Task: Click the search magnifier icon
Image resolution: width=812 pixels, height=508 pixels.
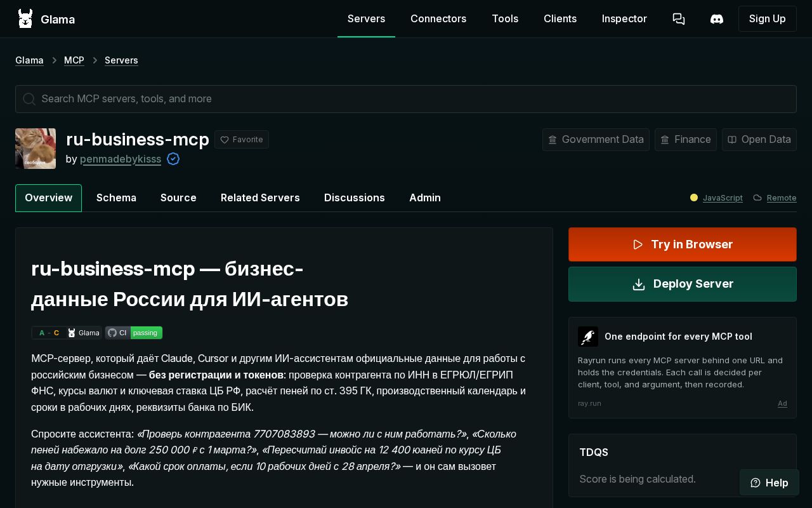Action: point(29,99)
